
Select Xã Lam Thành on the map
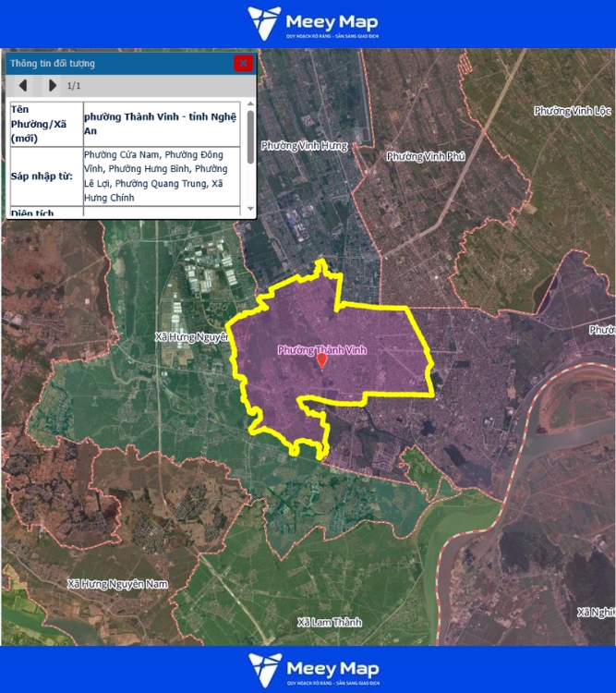[x=331, y=622]
